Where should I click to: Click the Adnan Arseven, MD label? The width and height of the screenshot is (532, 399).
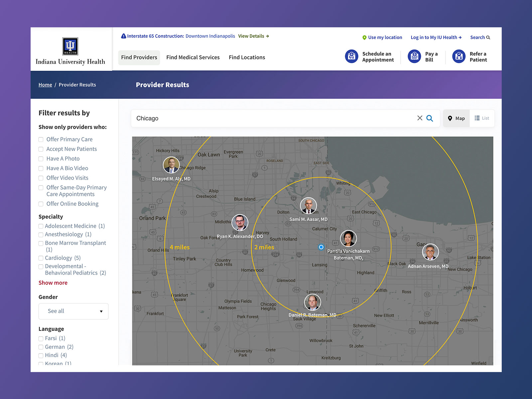point(428,266)
